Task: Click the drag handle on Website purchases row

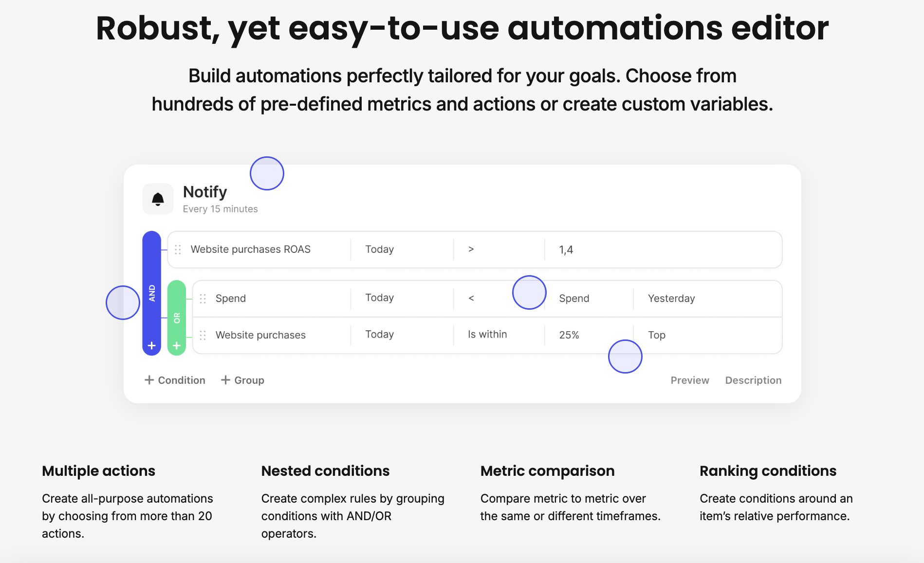Action: [203, 335]
